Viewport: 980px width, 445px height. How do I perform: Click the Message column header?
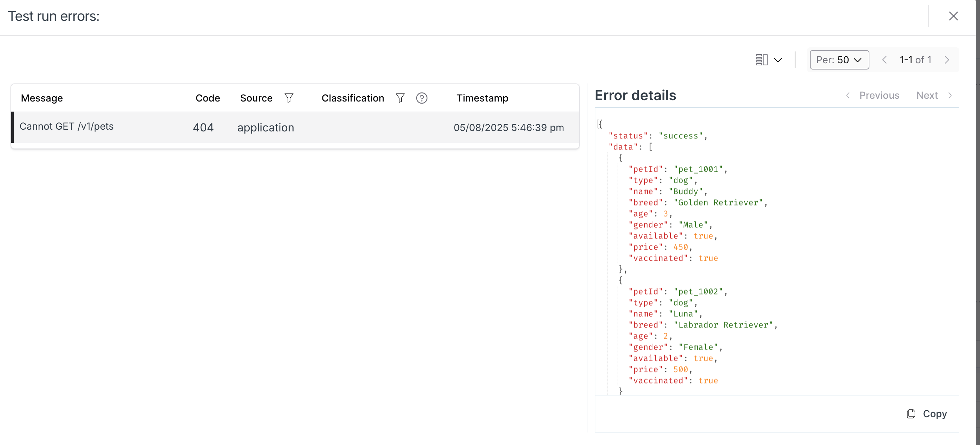(x=42, y=98)
